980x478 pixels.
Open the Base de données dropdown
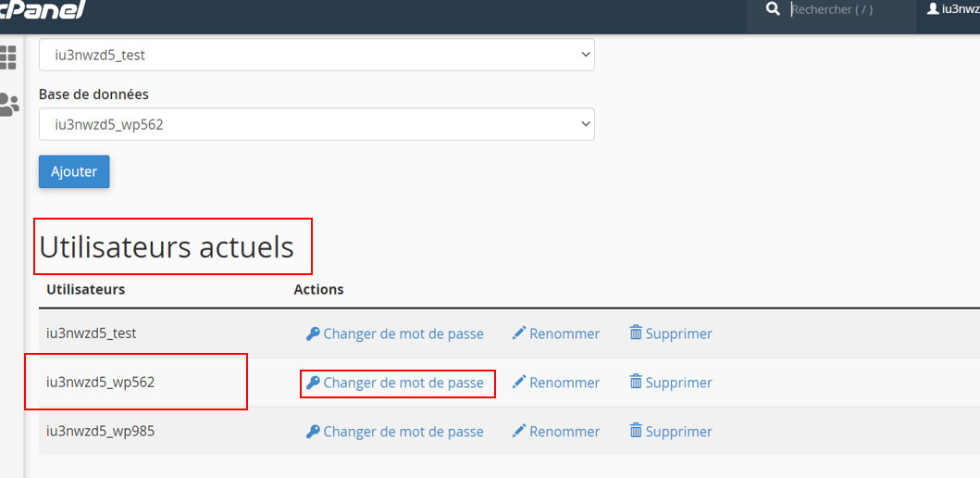click(x=316, y=124)
